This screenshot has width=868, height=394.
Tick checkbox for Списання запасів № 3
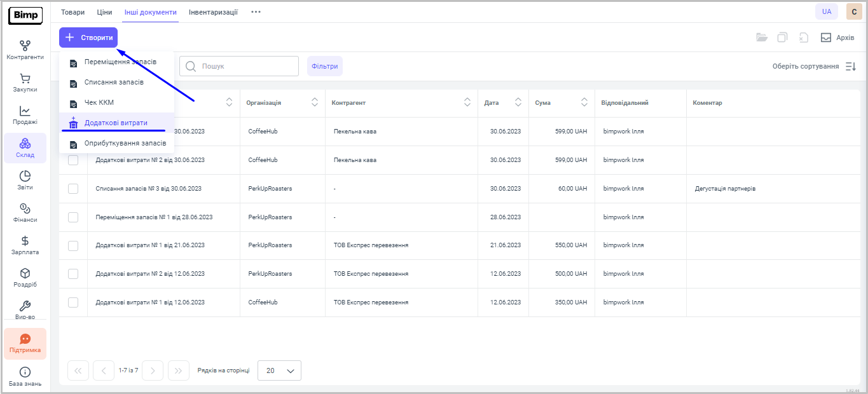click(73, 189)
